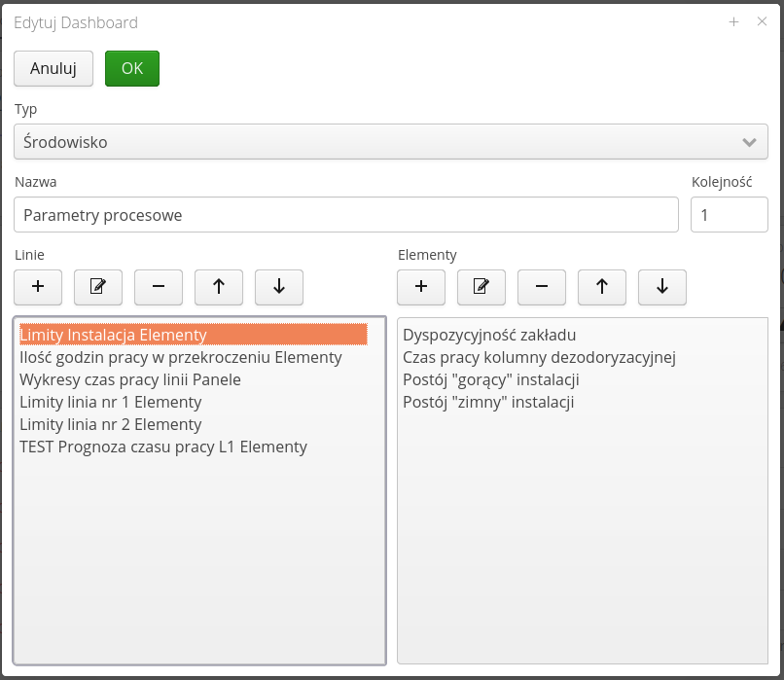
Task: Maximize dialog with the plus icon in title bar
Action: click(734, 22)
